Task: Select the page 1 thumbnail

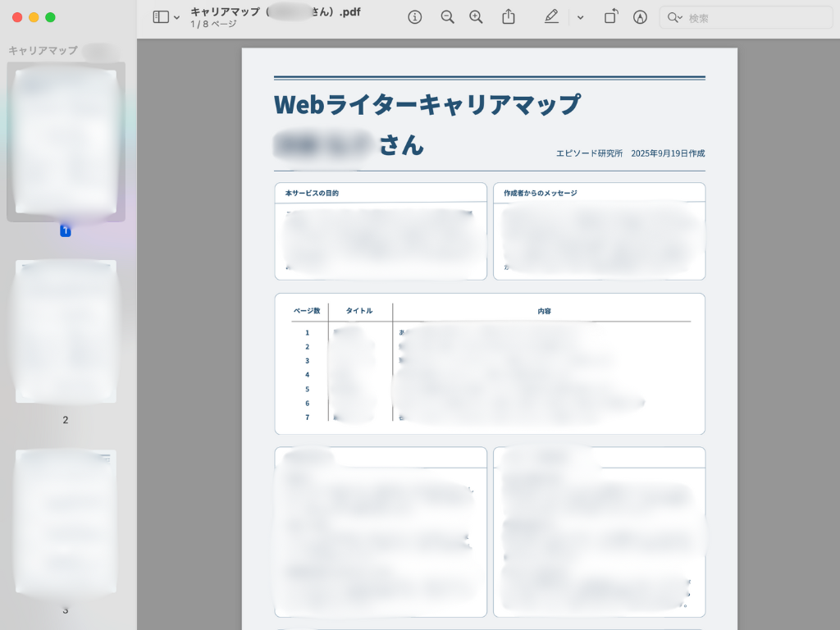Action: 66,142
